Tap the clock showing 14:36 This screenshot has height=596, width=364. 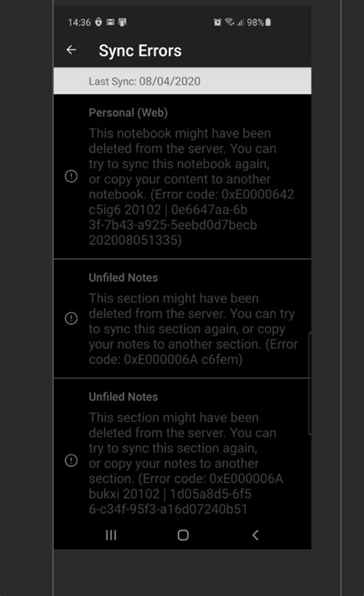coord(79,22)
